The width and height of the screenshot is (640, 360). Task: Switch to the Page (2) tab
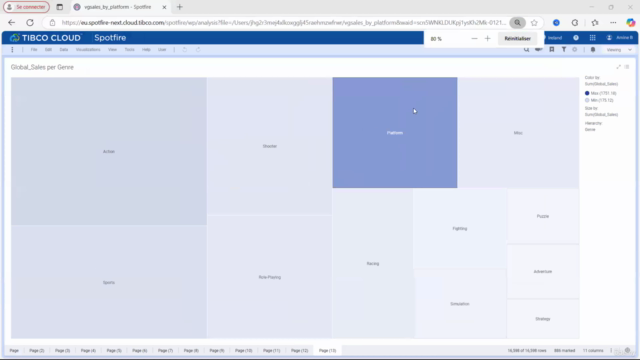[x=37, y=350]
